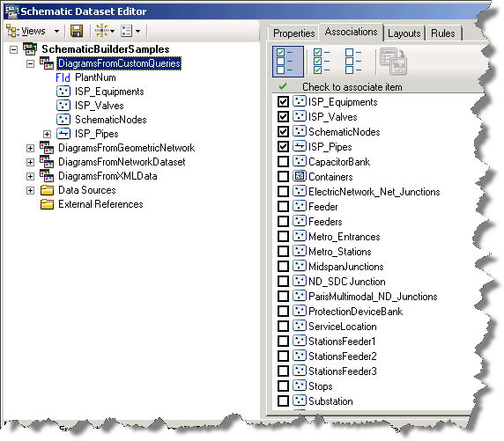Click the uncheck all items icon
Screen dimensions: 504x441
coord(353,61)
